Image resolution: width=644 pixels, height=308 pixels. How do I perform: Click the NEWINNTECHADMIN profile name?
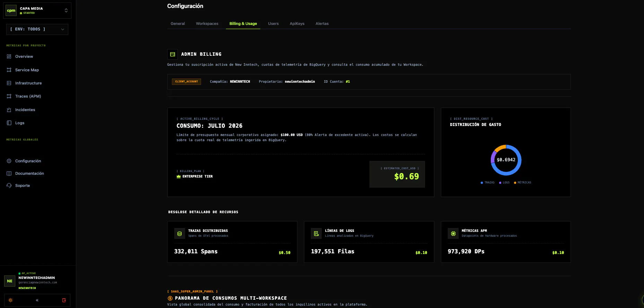tap(37, 278)
